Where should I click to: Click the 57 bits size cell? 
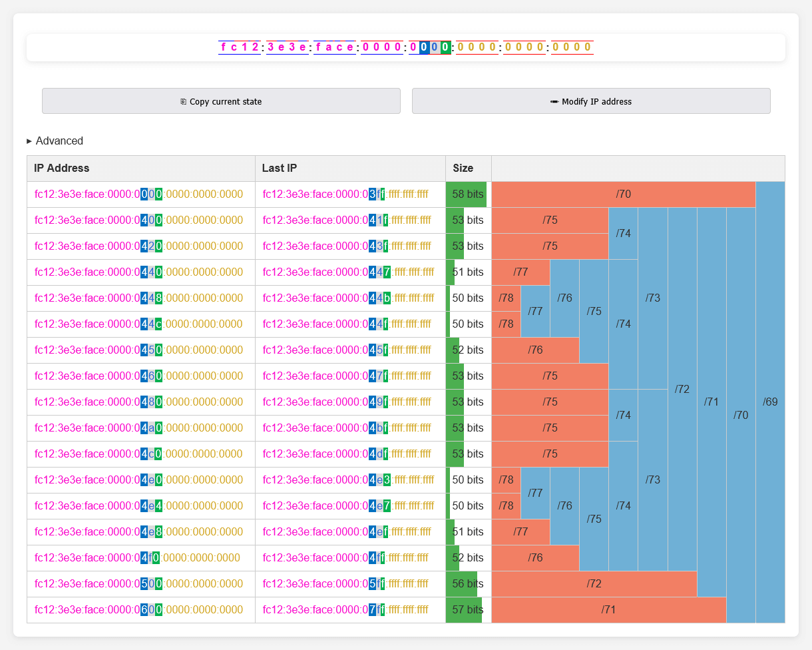[467, 609]
